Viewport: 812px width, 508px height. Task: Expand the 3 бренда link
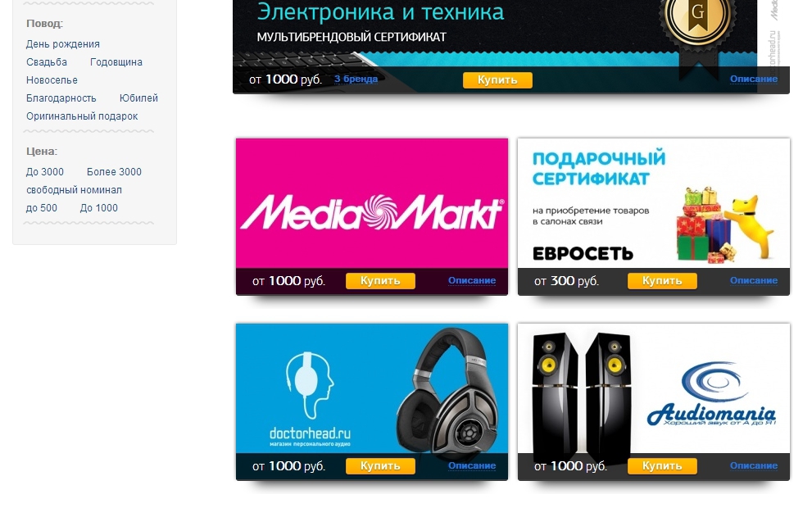[356, 79]
